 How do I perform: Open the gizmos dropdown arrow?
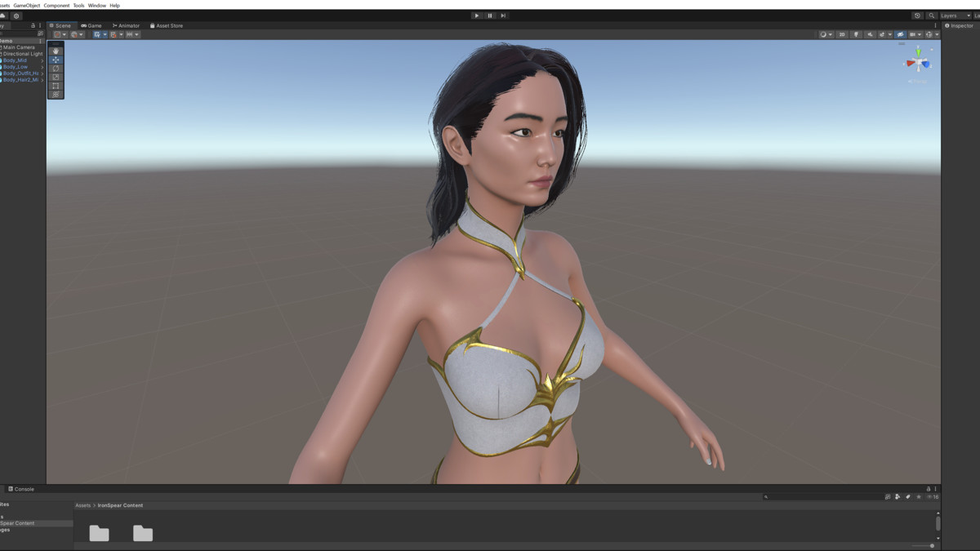937,34
